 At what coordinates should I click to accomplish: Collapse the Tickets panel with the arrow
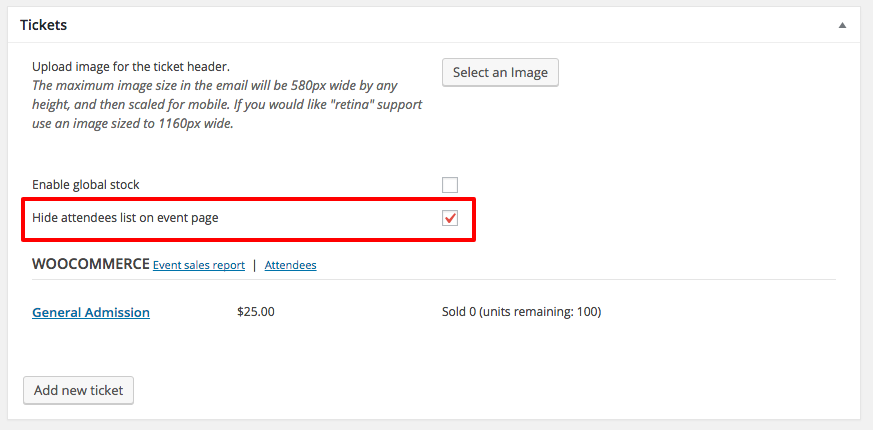pos(843,24)
